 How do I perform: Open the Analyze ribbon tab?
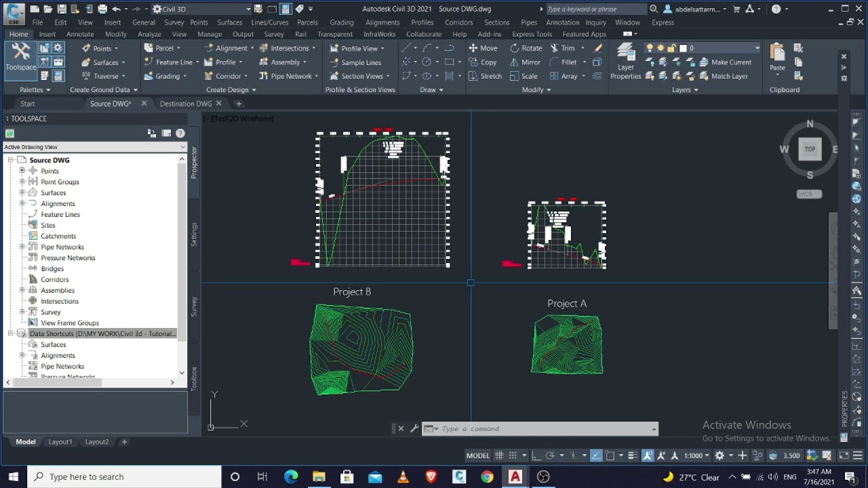(x=149, y=34)
